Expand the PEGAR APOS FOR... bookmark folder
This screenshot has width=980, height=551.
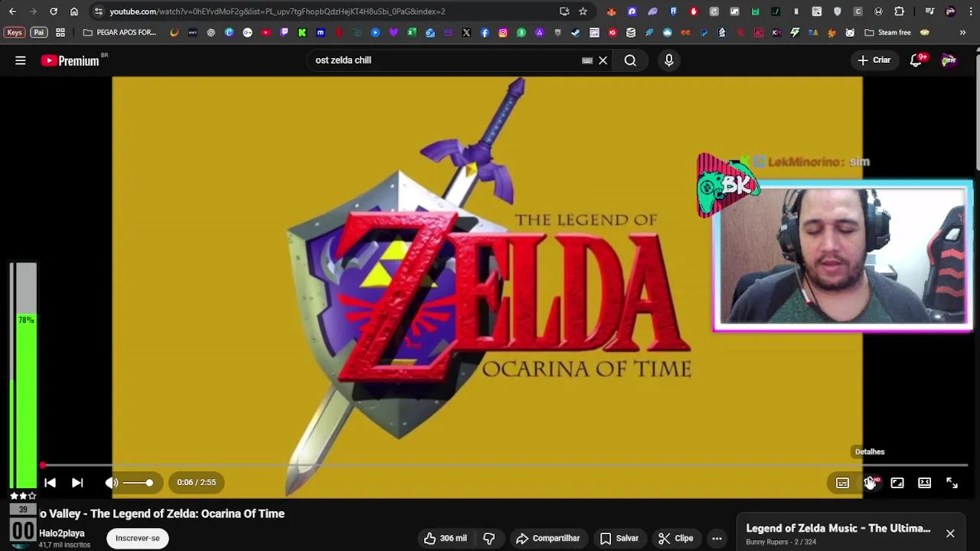click(x=119, y=33)
